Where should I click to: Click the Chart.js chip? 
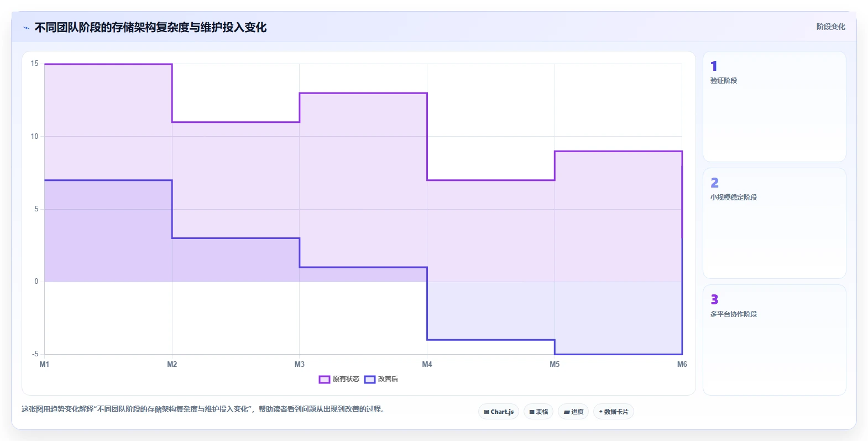click(x=499, y=412)
